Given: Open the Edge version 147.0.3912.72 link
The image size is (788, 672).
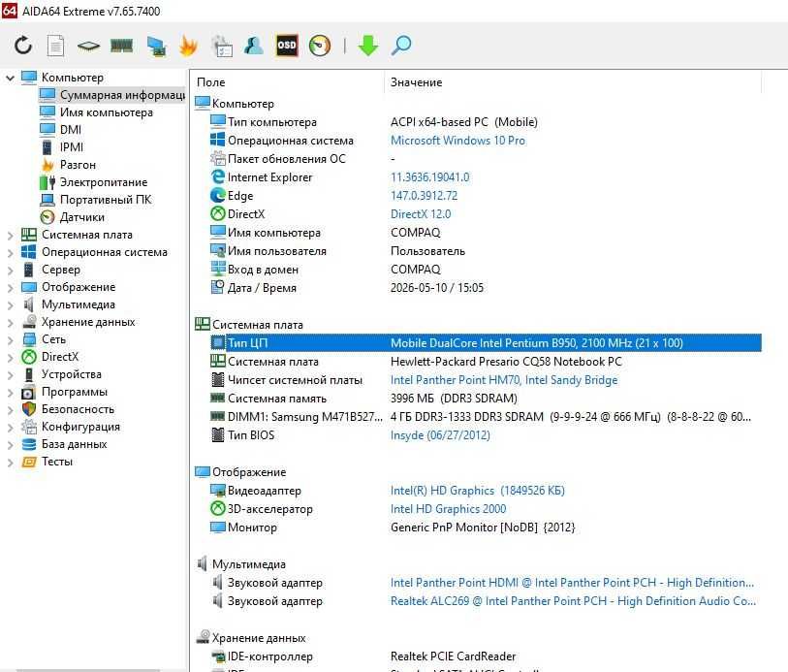Looking at the screenshot, I should click(425, 196).
